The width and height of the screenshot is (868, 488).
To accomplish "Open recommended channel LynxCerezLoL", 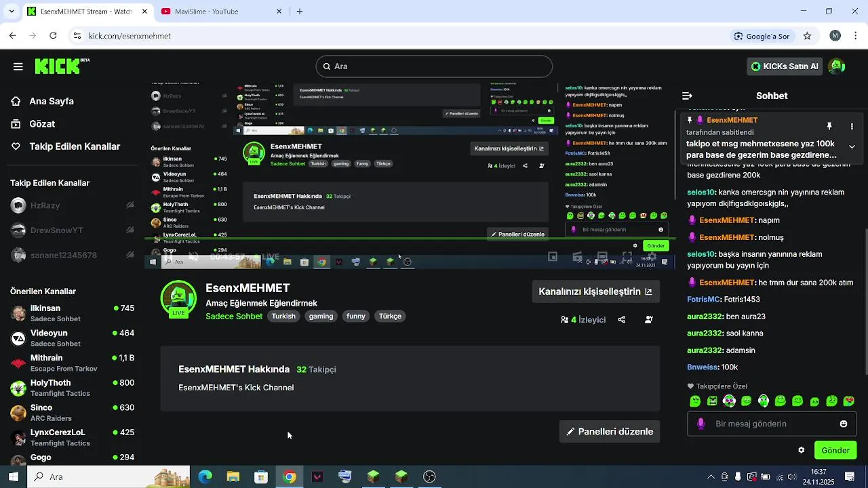I will pos(72,437).
